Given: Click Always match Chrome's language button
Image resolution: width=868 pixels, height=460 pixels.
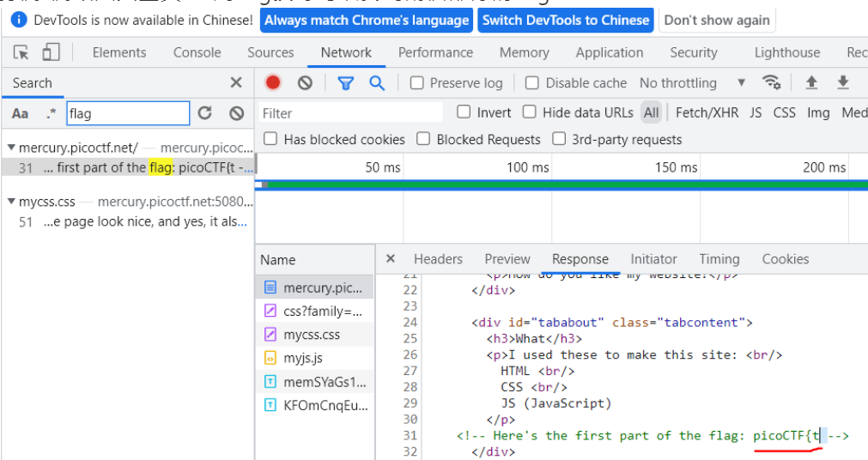Looking at the screenshot, I should (x=367, y=20).
